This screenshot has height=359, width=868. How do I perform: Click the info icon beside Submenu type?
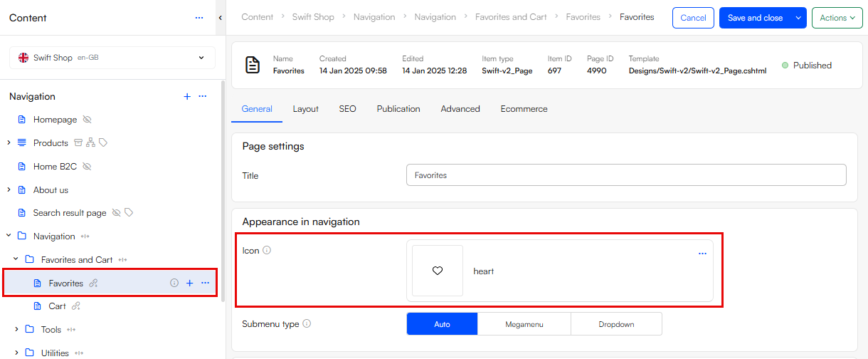click(x=307, y=323)
